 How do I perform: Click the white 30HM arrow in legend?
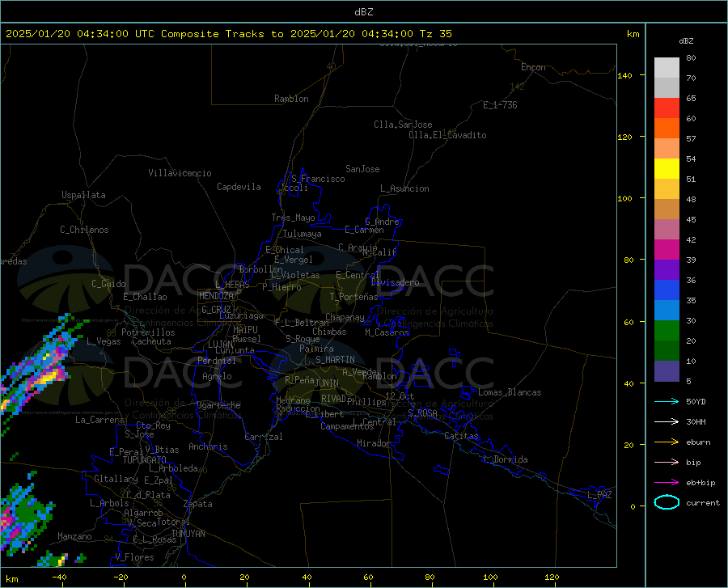pyautogui.click(x=667, y=422)
